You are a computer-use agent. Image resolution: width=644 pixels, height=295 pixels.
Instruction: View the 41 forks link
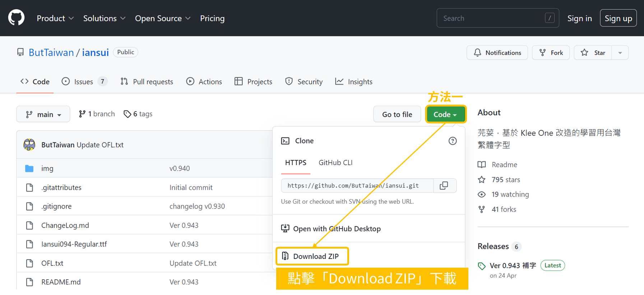497,209
